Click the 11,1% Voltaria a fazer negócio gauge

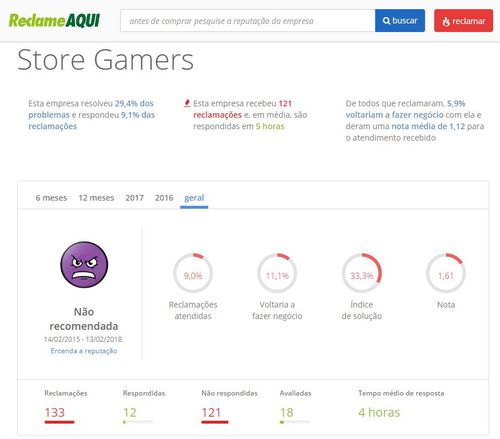[x=277, y=273]
